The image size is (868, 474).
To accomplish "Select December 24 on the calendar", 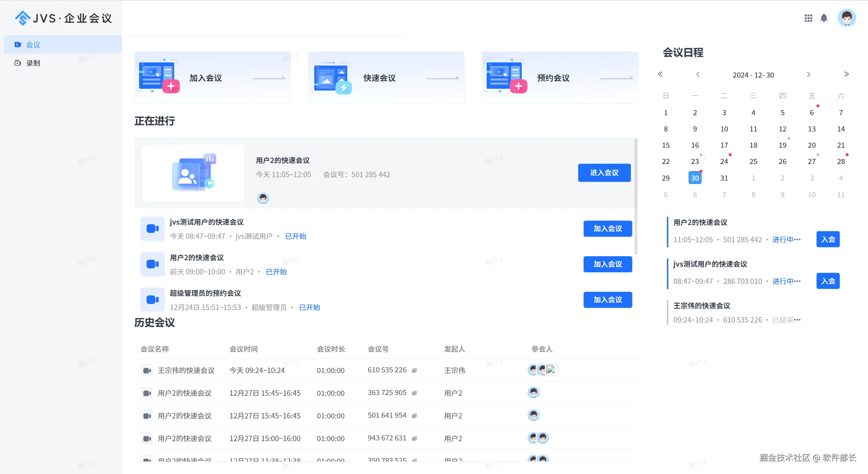I will [724, 162].
